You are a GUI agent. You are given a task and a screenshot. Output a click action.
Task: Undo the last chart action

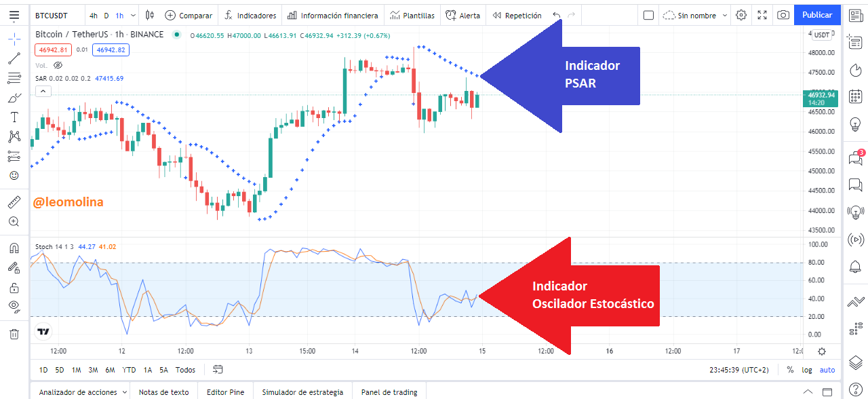click(557, 15)
